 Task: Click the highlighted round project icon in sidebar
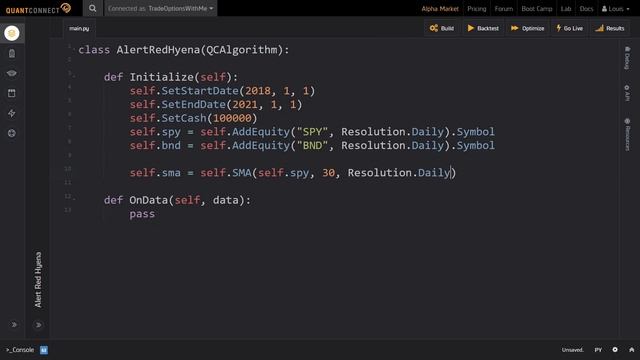(12, 33)
